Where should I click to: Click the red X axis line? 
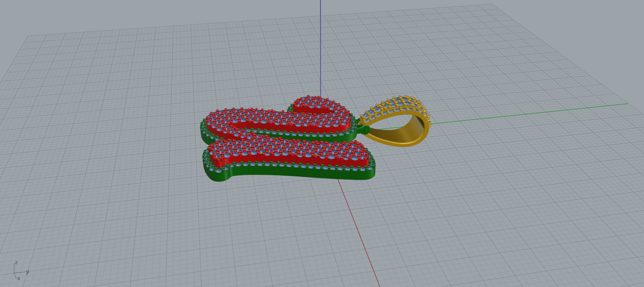pyautogui.click(x=358, y=234)
